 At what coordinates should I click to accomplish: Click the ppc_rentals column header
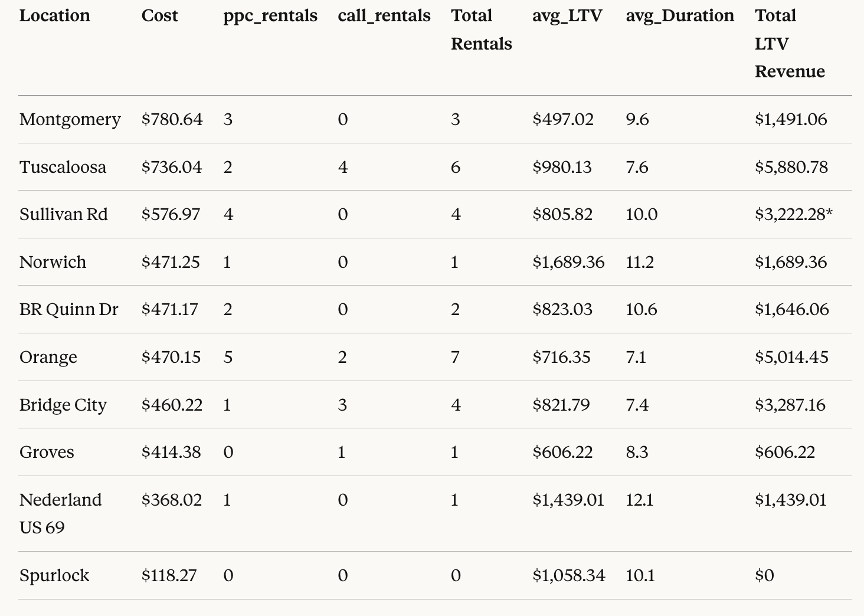[x=270, y=16]
